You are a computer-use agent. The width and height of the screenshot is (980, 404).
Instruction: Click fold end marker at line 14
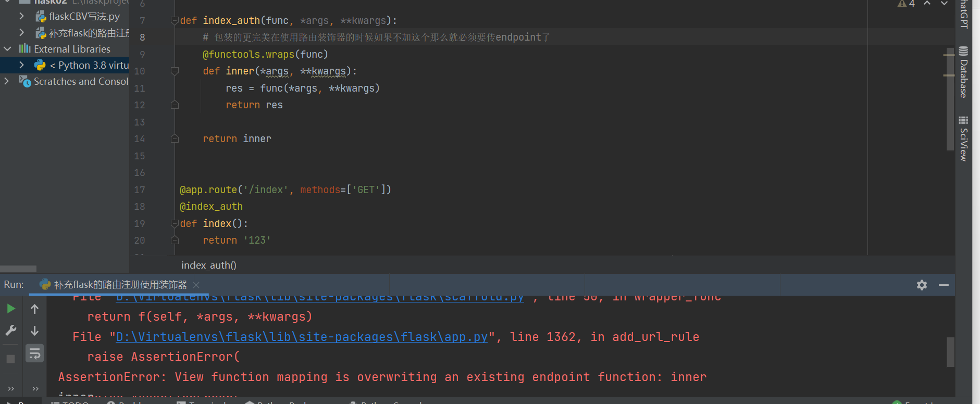coord(175,138)
